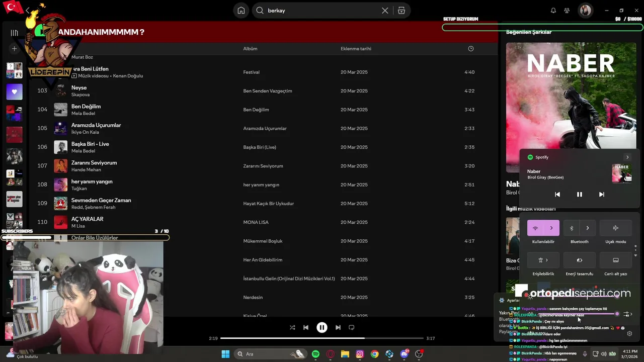Open Spotify Home via house icon

241,11
